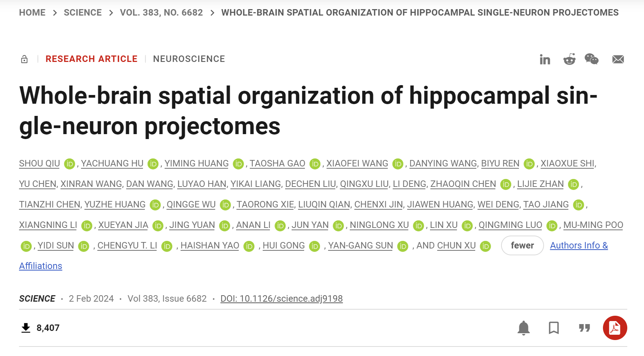644x356 pixels.
Task: Click the 8,407 downloads count
Action: point(48,328)
